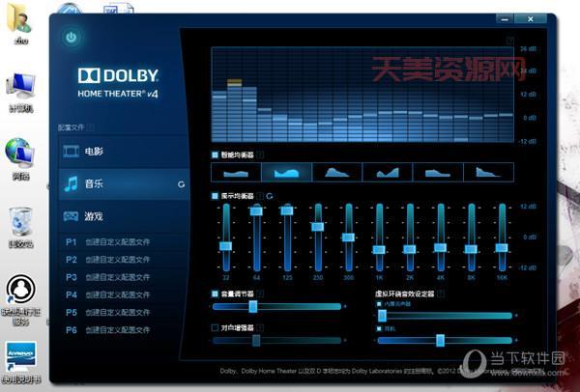The image size is (580, 392).
Task: Toggle the 智能均衡器 checkbox
Action: pyautogui.click(x=215, y=154)
